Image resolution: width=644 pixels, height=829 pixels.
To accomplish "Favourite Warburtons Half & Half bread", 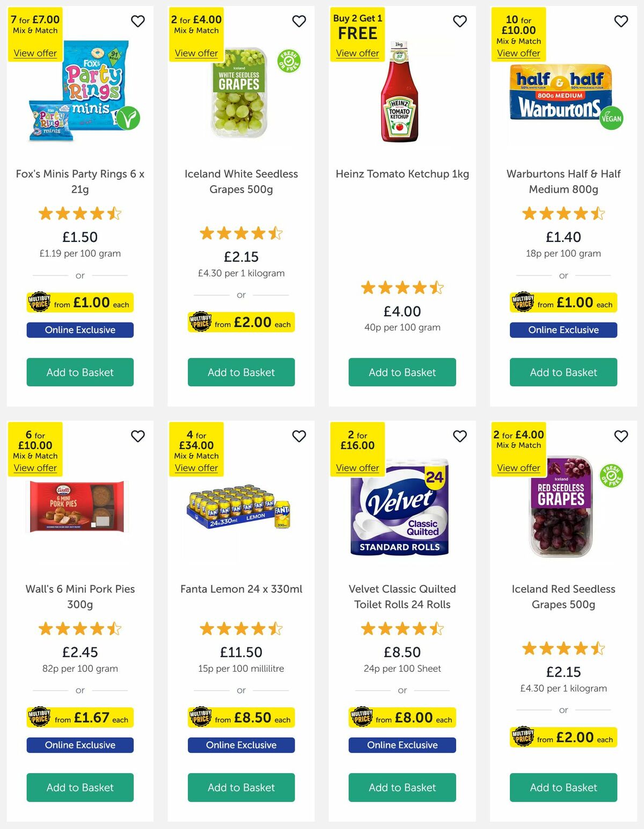I will pyautogui.click(x=621, y=21).
